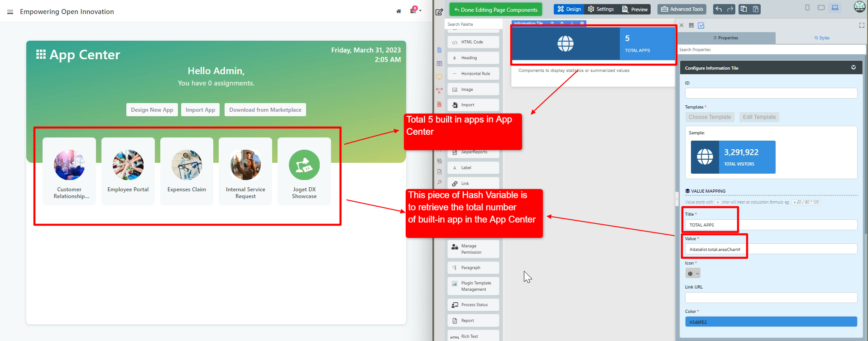Launch the Employee Portal app

coord(128,171)
